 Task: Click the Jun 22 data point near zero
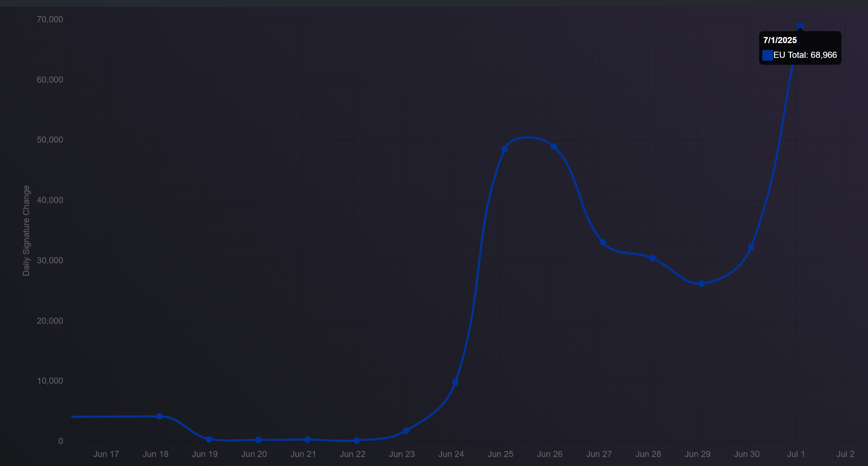357,440
